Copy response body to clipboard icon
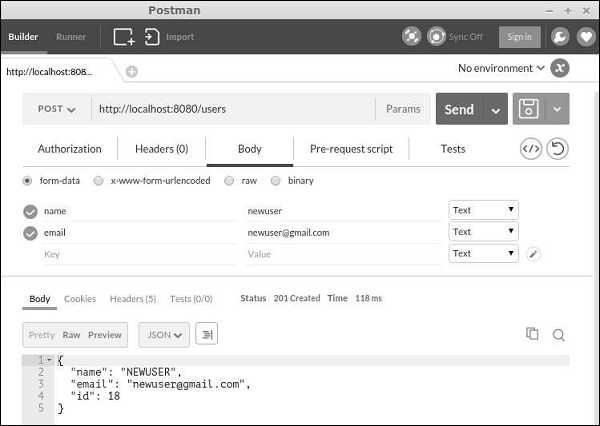The height and width of the screenshot is (426, 600). click(533, 334)
